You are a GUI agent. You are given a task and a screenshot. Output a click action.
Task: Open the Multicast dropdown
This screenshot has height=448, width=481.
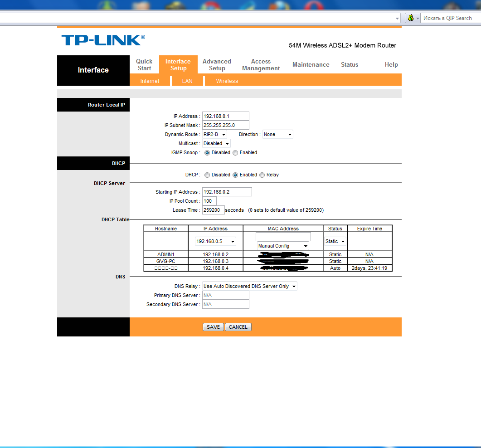click(216, 143)
